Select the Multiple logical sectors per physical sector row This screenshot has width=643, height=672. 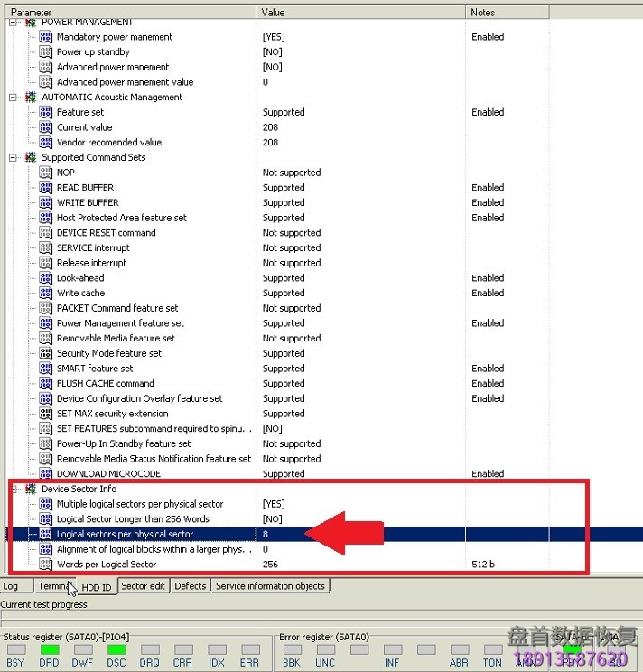pos(140,504)
